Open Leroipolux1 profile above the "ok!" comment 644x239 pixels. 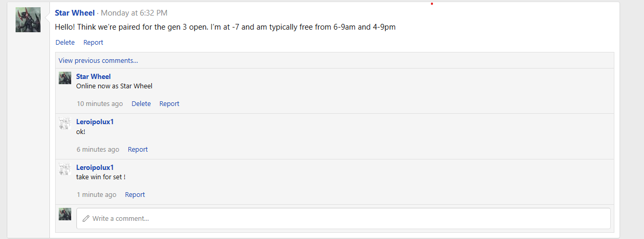click(x=95, y=122)
